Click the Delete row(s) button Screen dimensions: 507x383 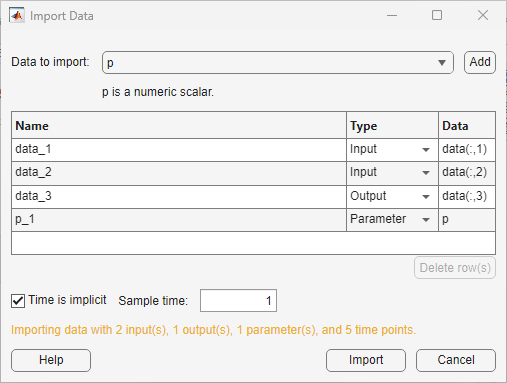[x=455, y=268]
